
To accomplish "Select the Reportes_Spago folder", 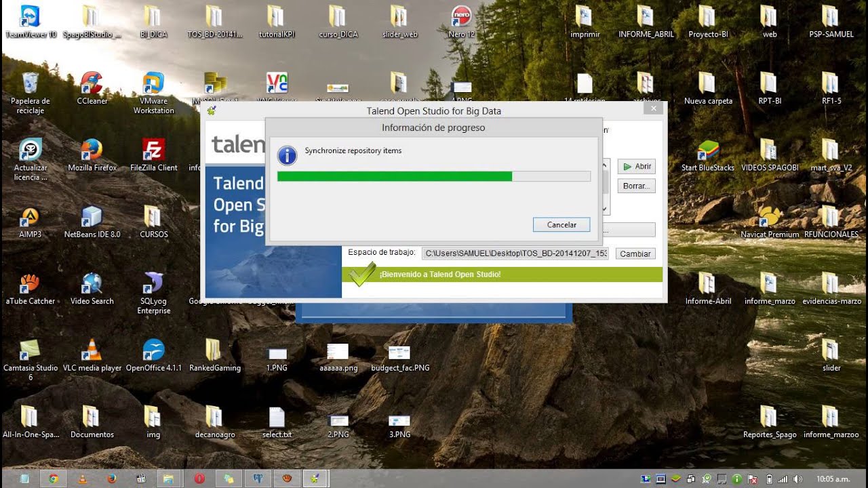I will pyautogui.click(x=770, y=422).
